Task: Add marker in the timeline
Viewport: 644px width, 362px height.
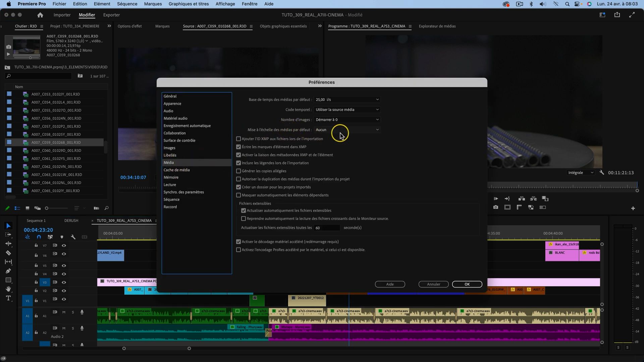Action: (x=62, y=237)
